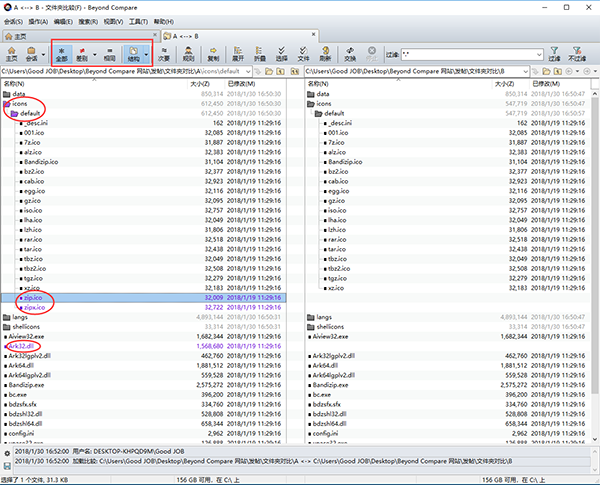
Task: Click the Select All (选择) icon
Action: tap(281, 54)
